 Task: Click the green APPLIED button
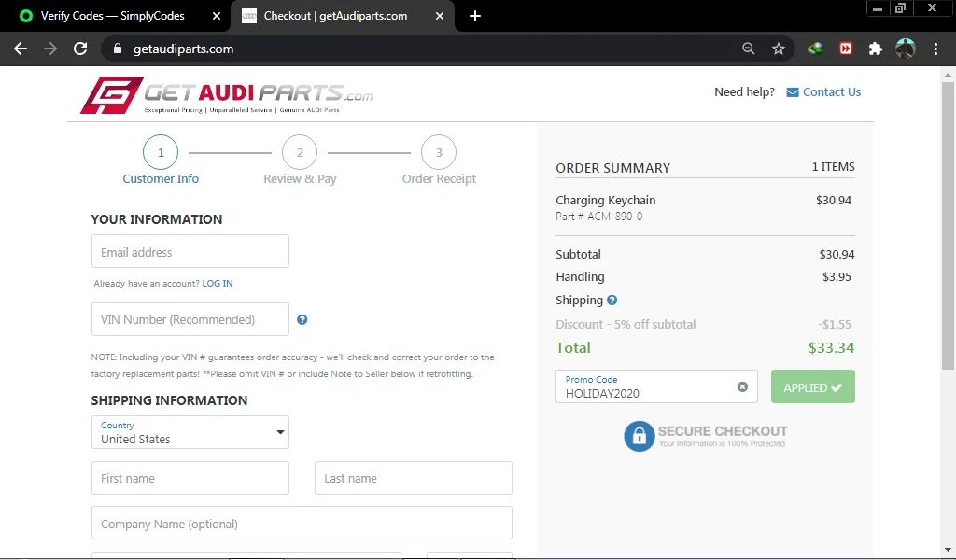point(813,386)
